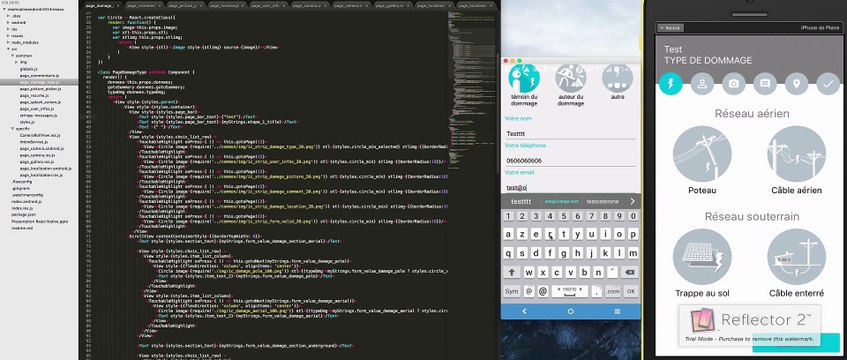Switch to the page_user_info editor tab
Image resolution: width=847 pixels, height=360 pixels.
(x=268, y=5)
